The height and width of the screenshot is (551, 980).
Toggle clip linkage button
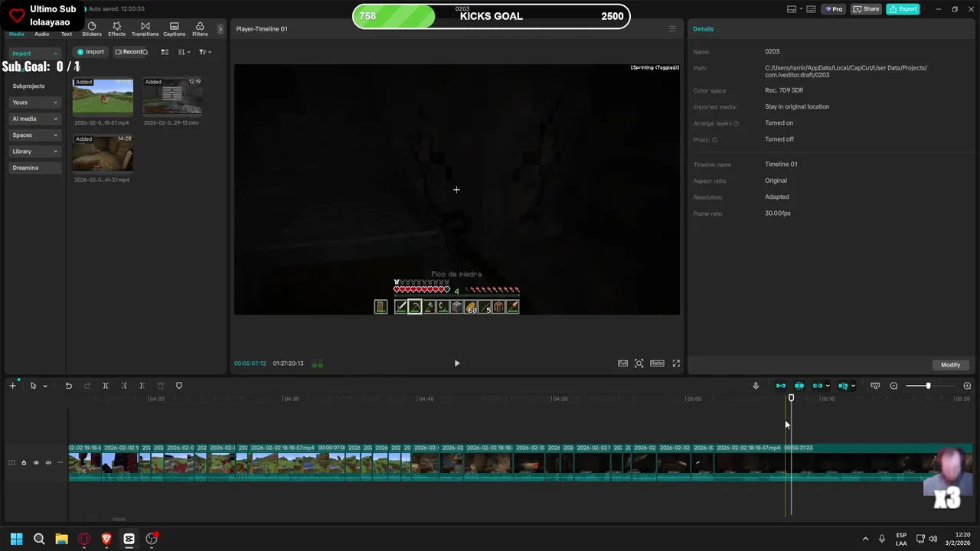[x=817, y=386]
